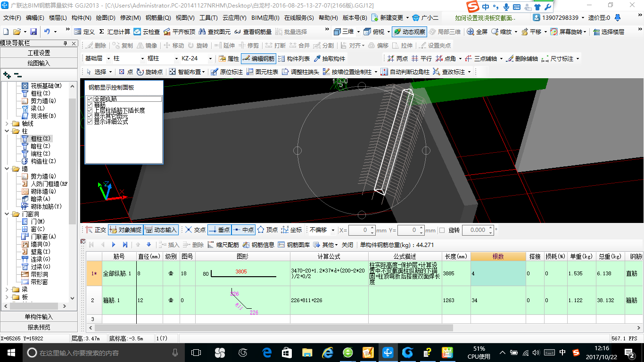Toggle 编辑钢筋 edit rebar button
644x362 pixels.
[x=258, y=59]
